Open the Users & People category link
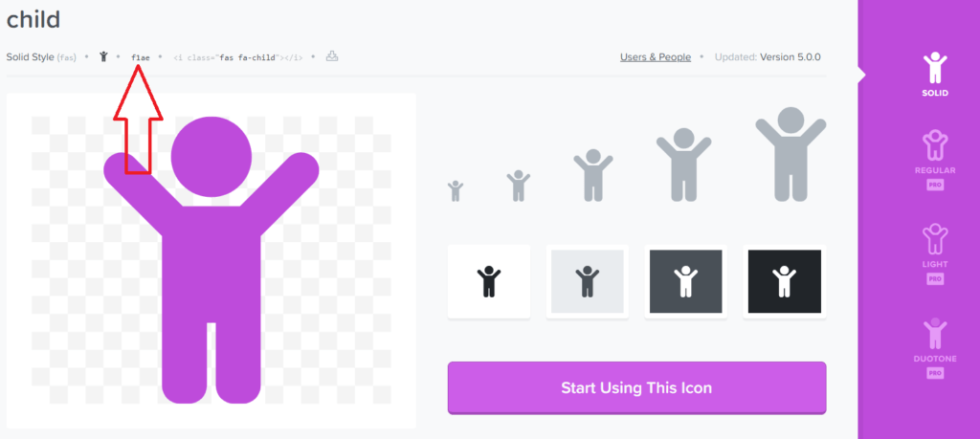Image resolution: width=980 pixels, height=439 pixels. click(x=656, y=56)
